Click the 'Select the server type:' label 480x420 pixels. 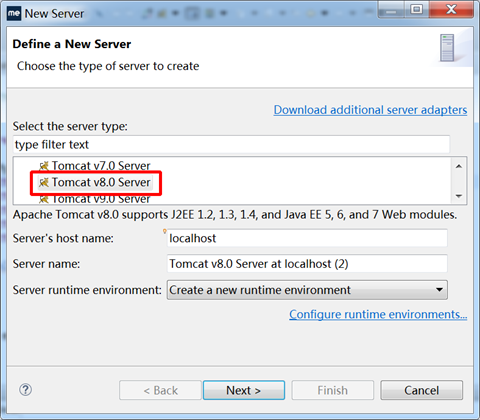click(70, 126)
